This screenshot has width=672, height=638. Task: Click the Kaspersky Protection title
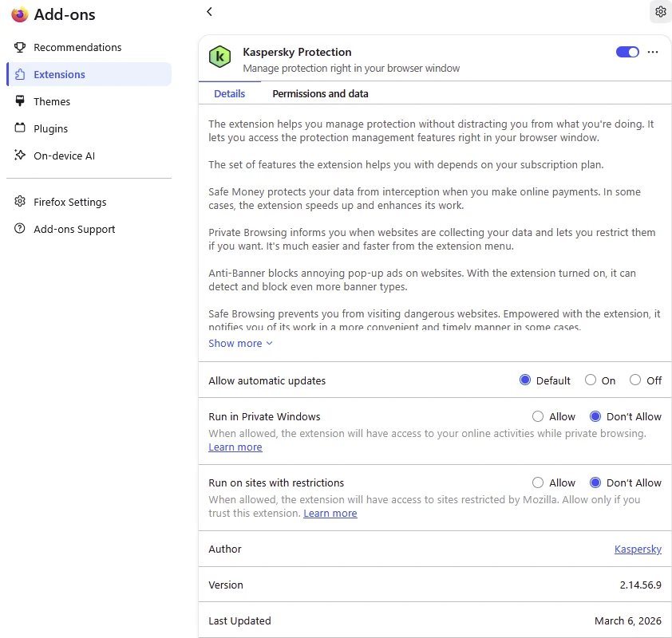[x=297, y=52]
